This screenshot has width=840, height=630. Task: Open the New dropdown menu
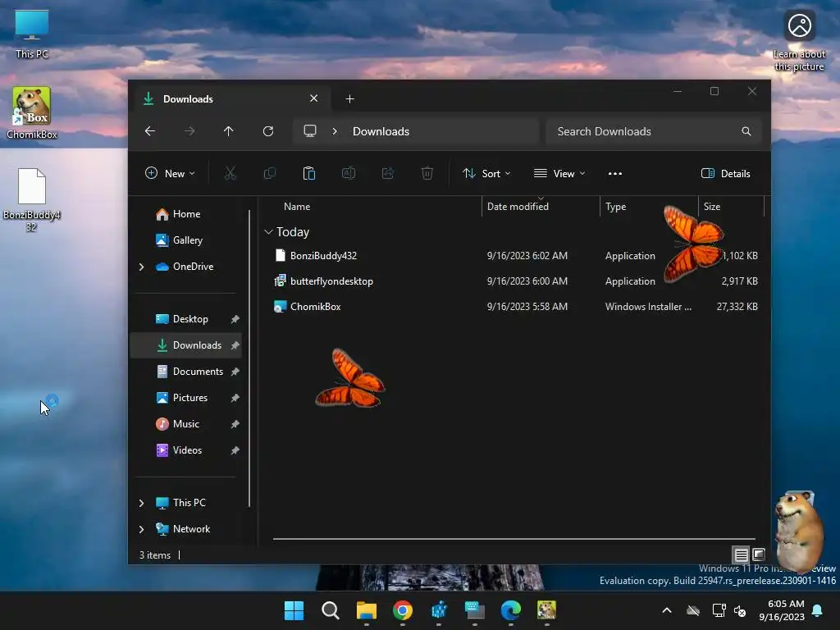tap(170, 174)
